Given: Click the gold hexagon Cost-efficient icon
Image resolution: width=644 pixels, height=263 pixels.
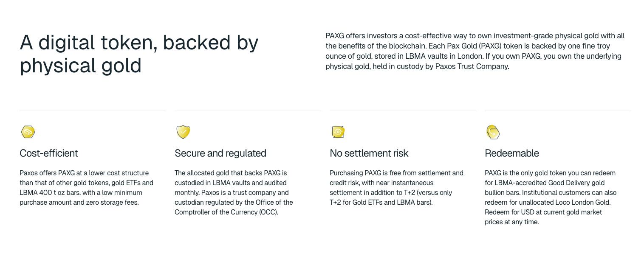Looking at the screenshot, I should click(28, 132).
